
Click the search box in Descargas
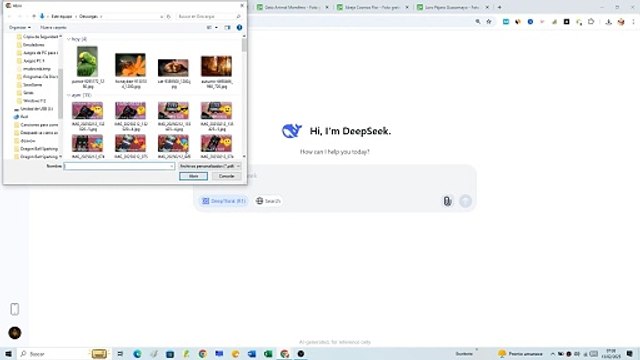(x=209, y=16)
